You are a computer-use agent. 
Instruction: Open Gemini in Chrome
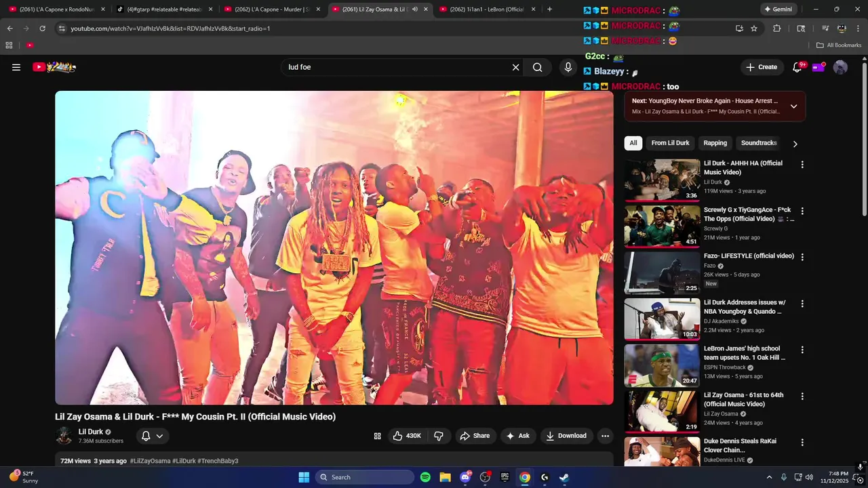pyautogui.click(x=778, y=9)
